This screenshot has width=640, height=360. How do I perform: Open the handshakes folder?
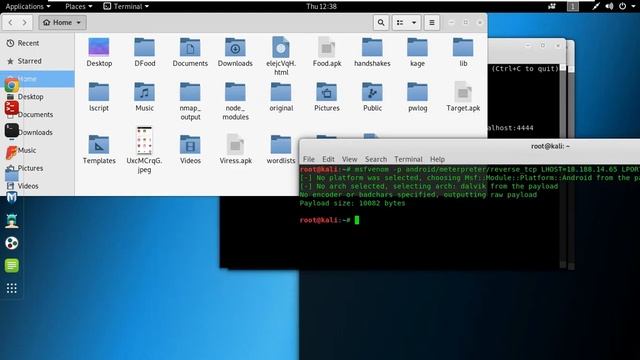tap(372, 52)
